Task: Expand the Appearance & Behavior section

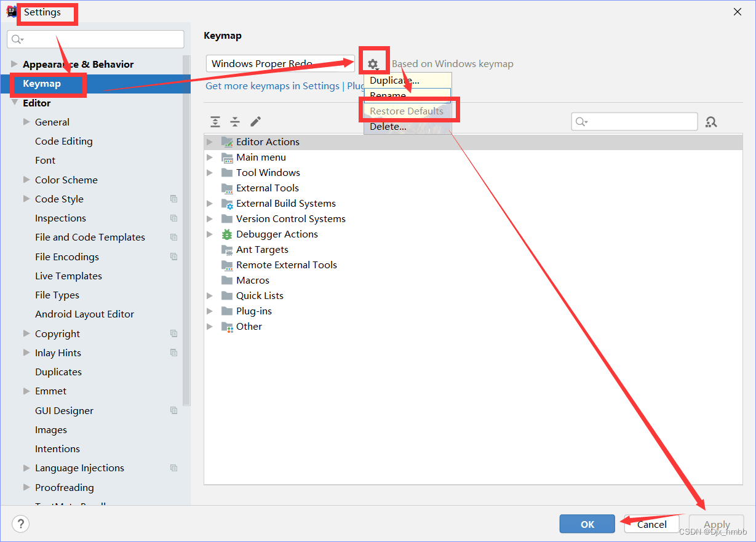Action: [14, 64]
